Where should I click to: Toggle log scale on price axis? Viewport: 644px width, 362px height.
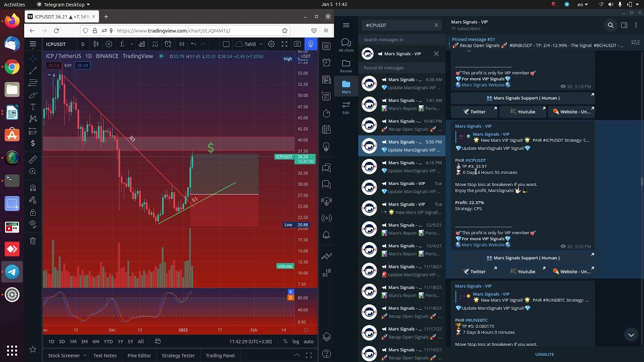(x=296, y=341)
